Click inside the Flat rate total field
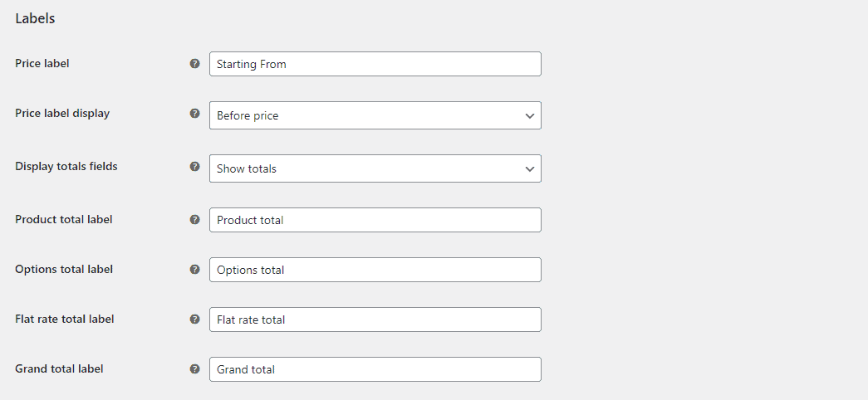Viewport: 868px width, 400px height. pos(375,320)
